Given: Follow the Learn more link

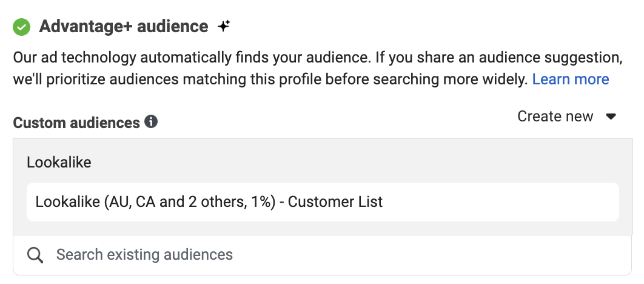Looking at the screenshot, I should [571, 79].
